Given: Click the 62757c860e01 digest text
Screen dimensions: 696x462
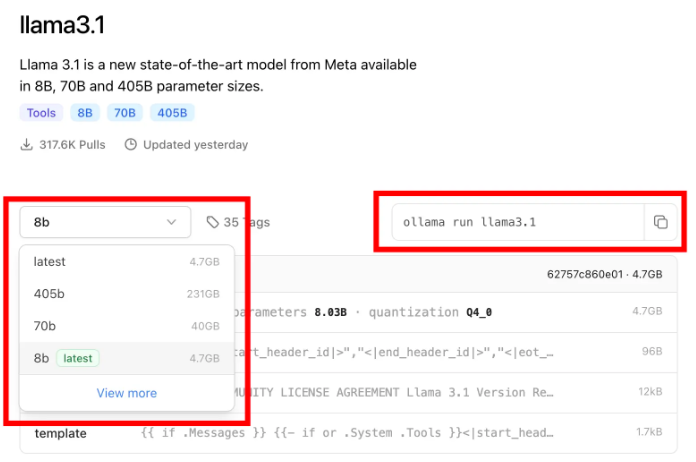Looking at the screenshot, I should pos(585,274).
